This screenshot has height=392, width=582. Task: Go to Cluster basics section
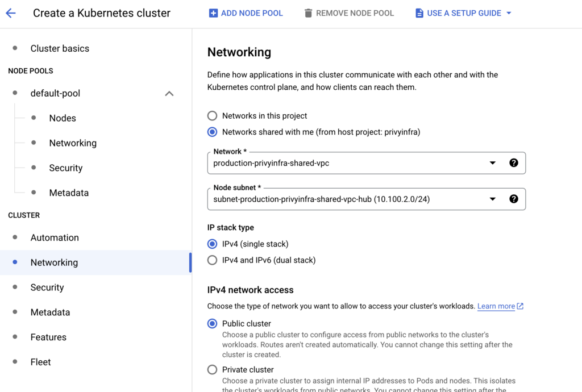click(x=60, y=48)
